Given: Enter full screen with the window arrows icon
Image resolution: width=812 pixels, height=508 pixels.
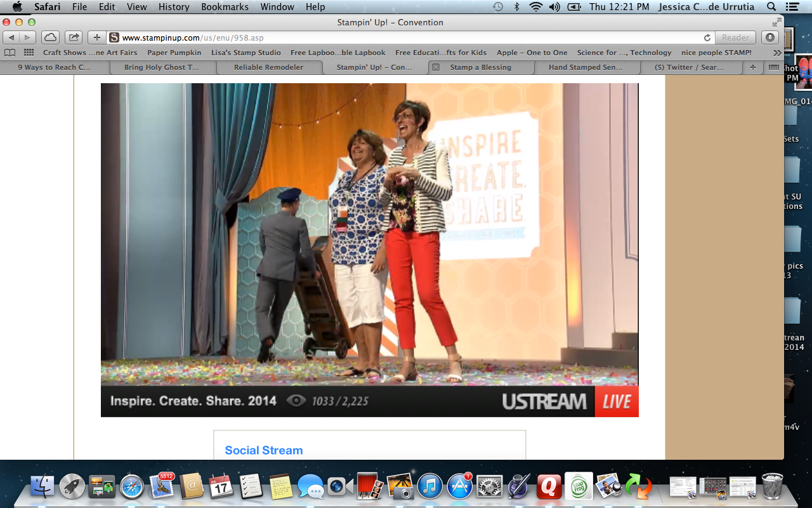Looking at the screenshot, I should point(777,22).
